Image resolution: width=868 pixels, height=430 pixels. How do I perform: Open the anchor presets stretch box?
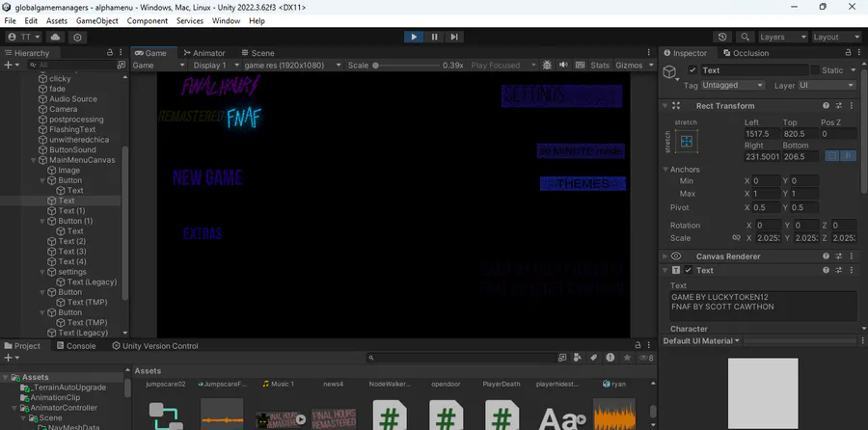(687, 141)
